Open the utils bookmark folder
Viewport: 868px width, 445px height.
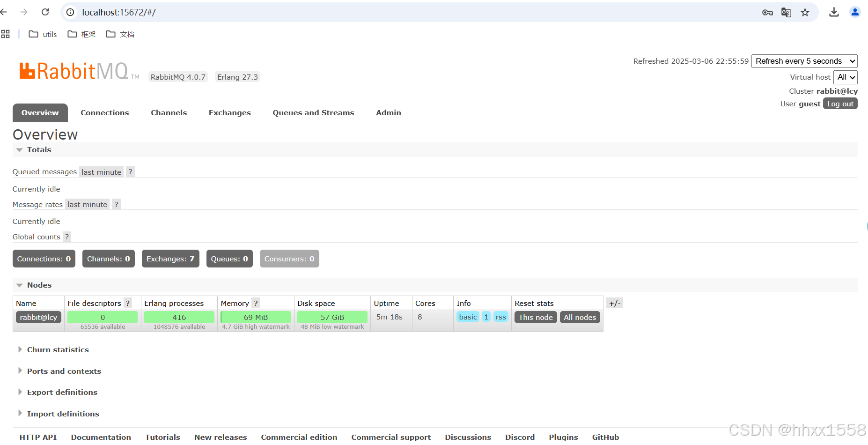(43, 34)
